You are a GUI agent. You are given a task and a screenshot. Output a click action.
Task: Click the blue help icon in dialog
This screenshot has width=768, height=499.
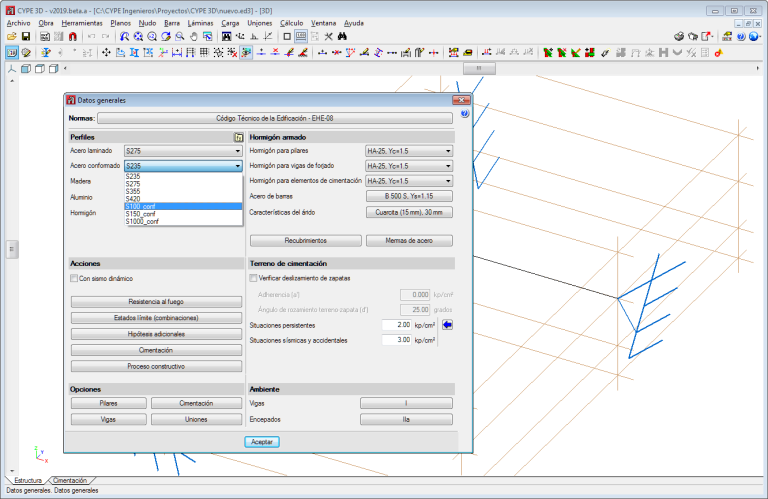[x=464, y=115]
